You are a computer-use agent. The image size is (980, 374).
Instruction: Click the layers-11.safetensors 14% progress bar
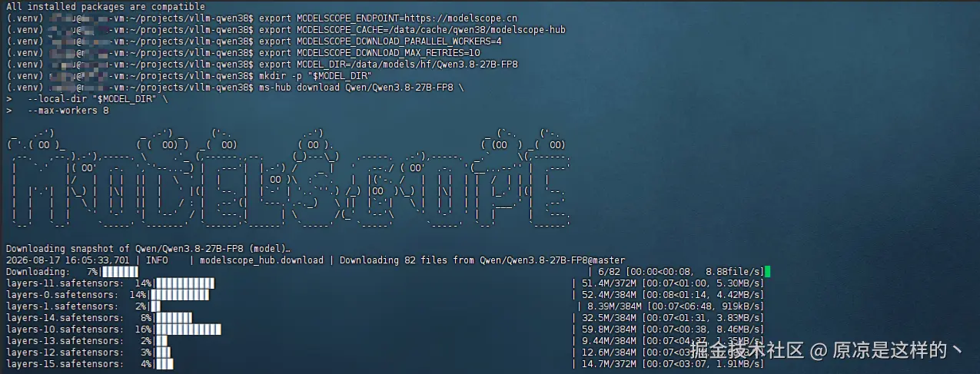coord(184,283)
